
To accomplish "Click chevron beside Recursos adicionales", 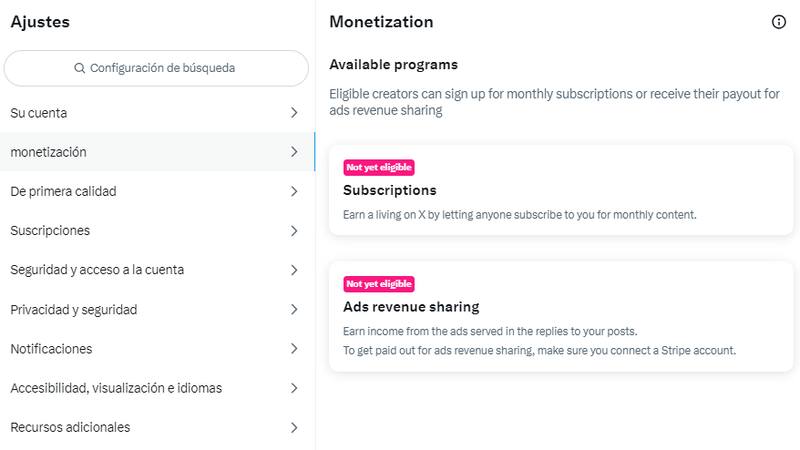I will coord(294,427).
